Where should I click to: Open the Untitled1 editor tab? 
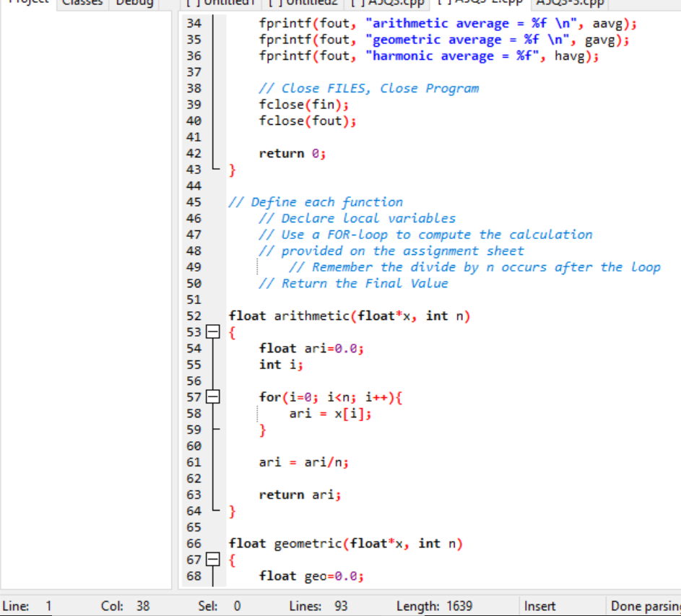221,4
